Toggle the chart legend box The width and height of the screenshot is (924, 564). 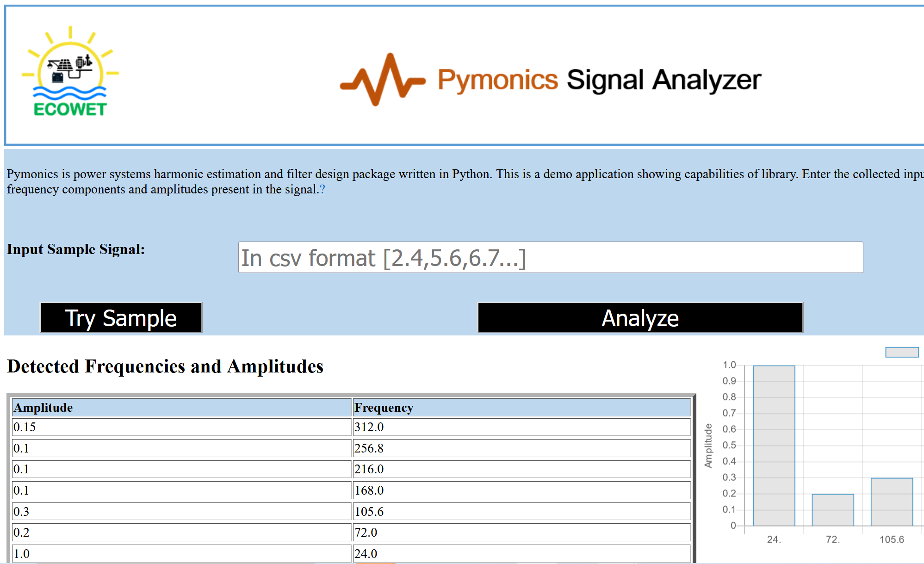[x=902, y=352]
